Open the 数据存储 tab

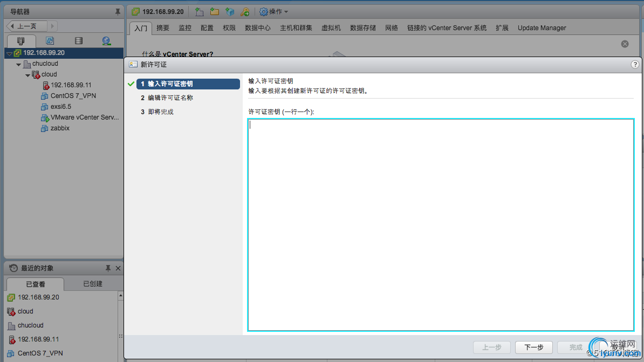coord(362,28)
